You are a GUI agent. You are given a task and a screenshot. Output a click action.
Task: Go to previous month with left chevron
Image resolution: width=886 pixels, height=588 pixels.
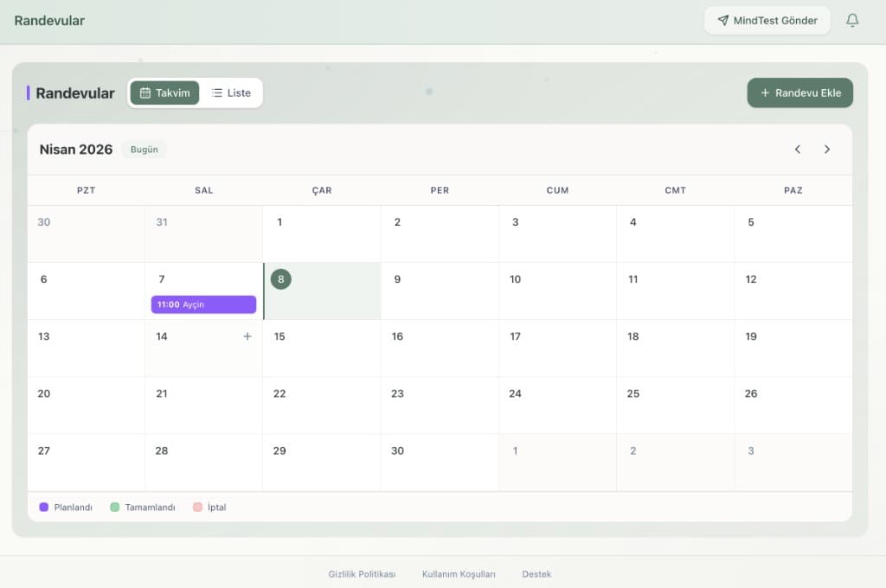(x=798, y=150)
